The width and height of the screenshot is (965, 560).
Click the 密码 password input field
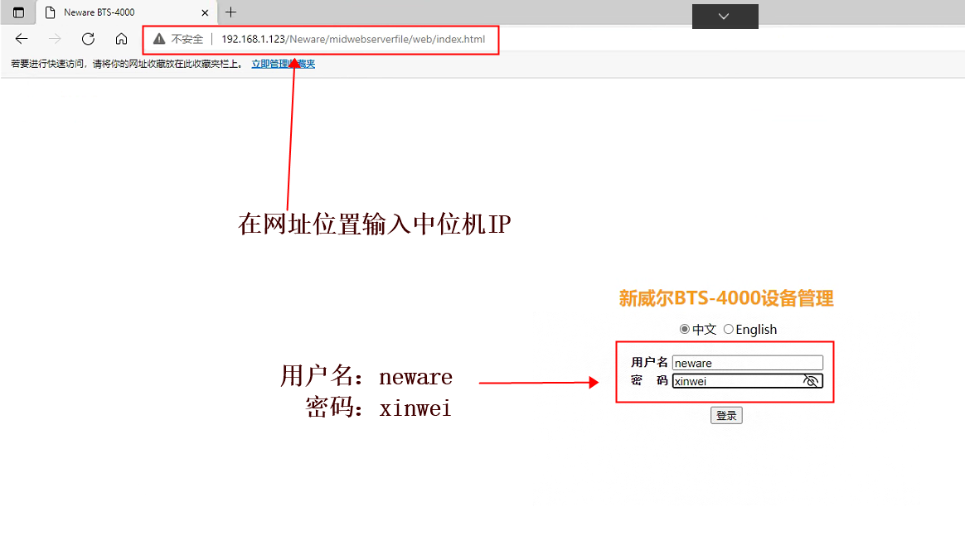click(747, 381)
